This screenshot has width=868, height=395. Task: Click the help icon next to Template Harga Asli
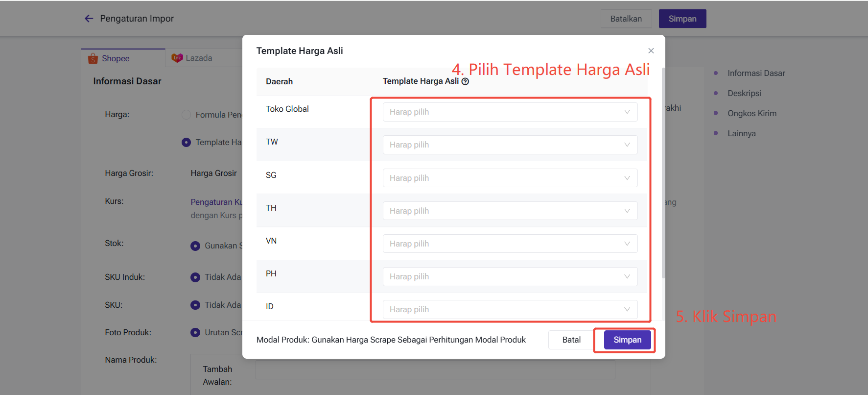[465, 81]
